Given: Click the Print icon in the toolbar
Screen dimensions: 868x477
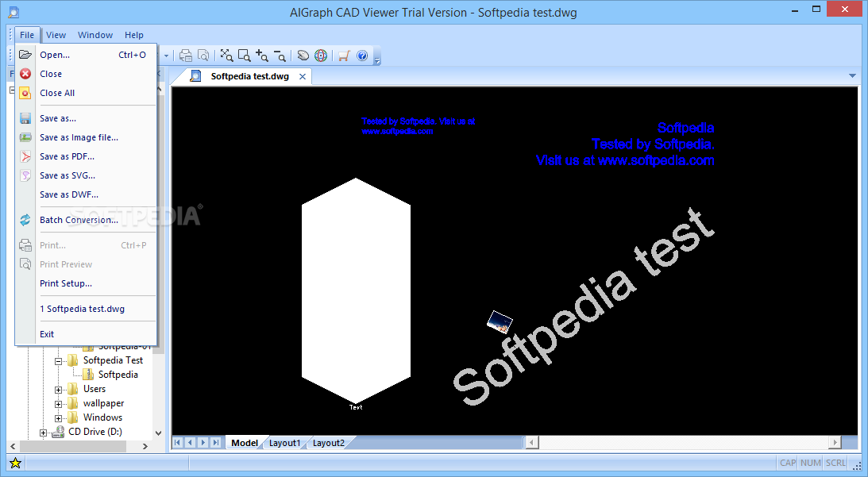Looking at the screenshot, I should (186, 56).
